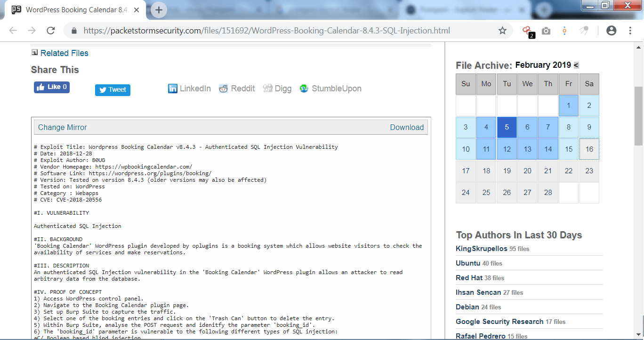
Task: Open a new browser tab
Action: [x=158, y=9]
